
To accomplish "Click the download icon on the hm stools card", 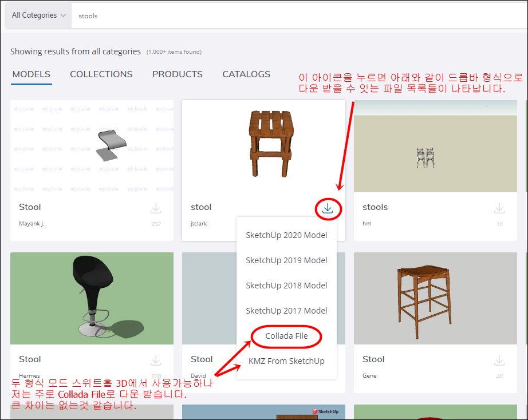I will (499, 208).
